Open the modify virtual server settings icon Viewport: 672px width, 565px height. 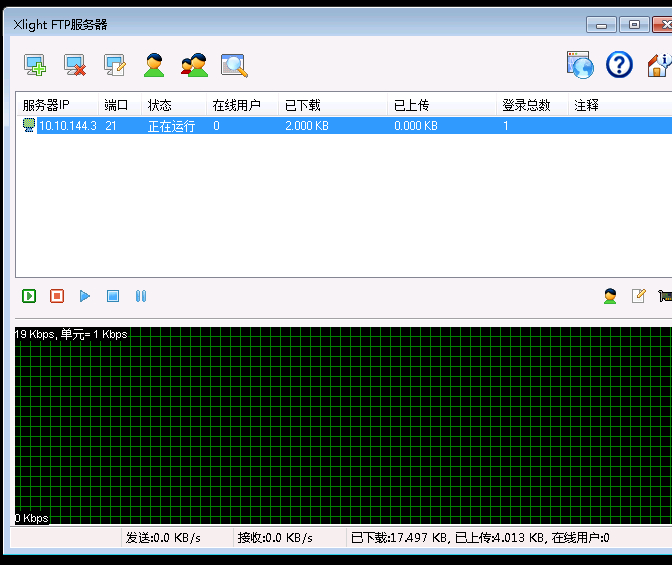click(x=115, y=66)
